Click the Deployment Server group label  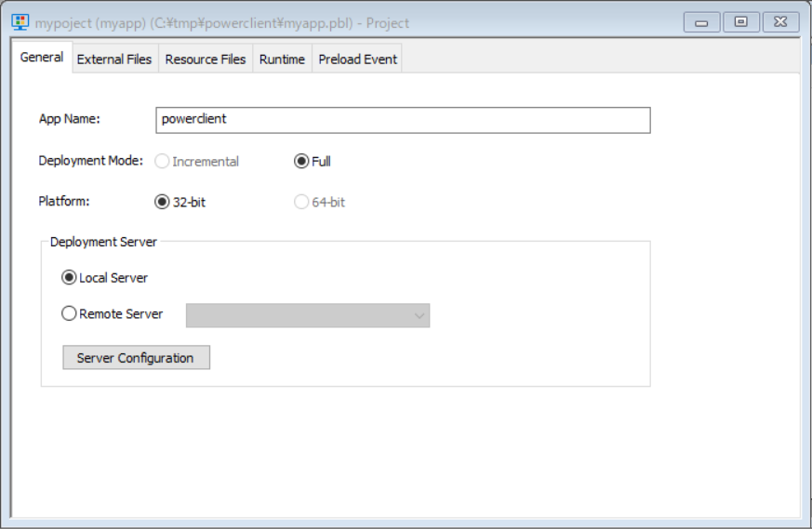click(x=103, y=242)
